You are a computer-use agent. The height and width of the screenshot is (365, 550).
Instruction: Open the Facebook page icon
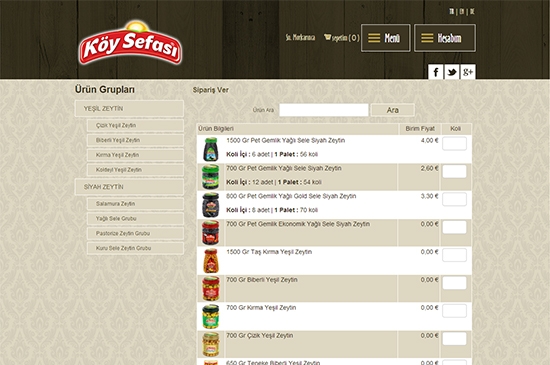[x=436, y=72]
